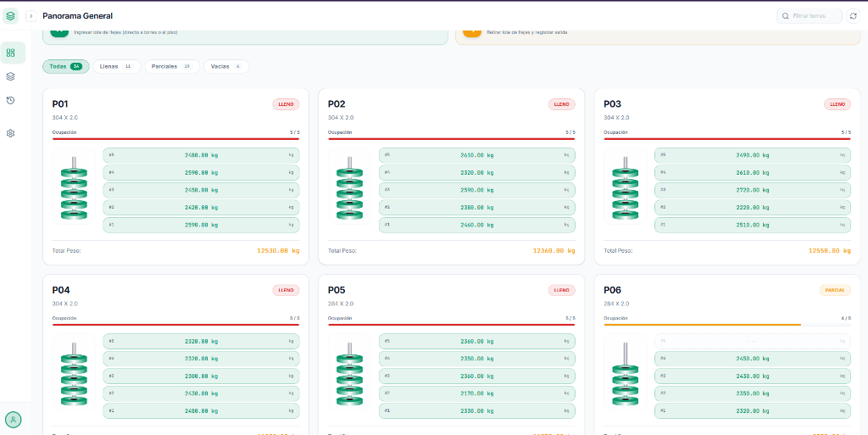Open the layers inventory icon in sidebar
This screenshot has height=435, width=868.
pyautogui.click(x=10, y=76)
